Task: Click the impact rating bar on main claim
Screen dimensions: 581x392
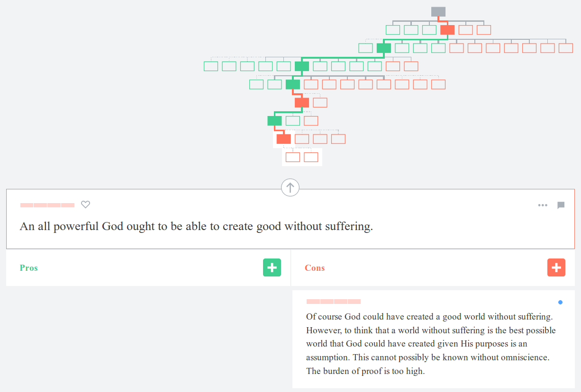Action: [x=47, y=205]
